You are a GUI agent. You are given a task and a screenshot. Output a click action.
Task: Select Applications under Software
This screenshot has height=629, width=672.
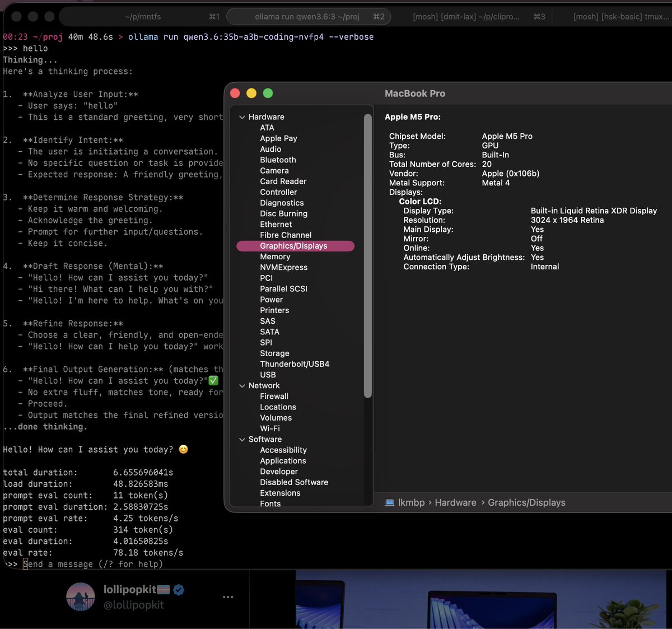click(x=283, y=460)
